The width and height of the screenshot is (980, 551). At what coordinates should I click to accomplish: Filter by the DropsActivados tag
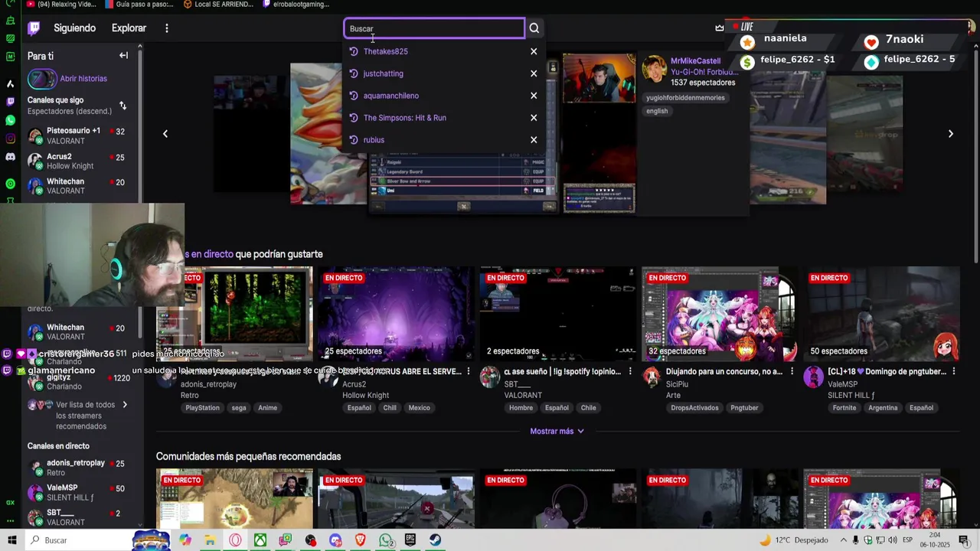tap(694, 408)
